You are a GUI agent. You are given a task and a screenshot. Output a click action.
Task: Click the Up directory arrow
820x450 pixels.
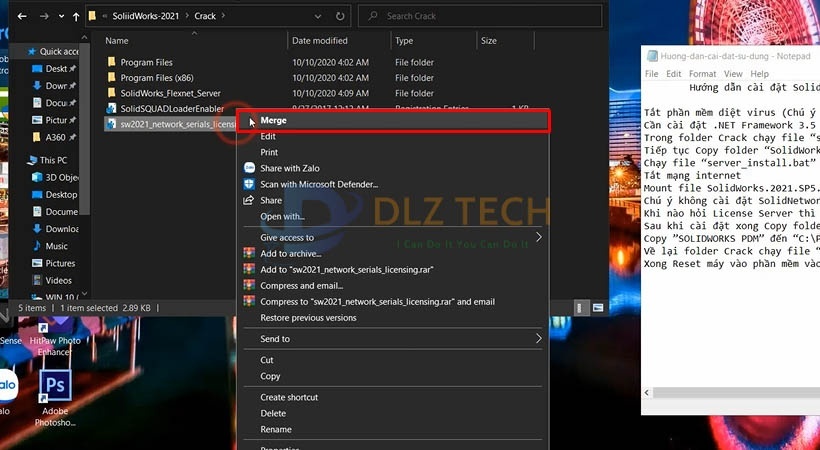[76, 16]
